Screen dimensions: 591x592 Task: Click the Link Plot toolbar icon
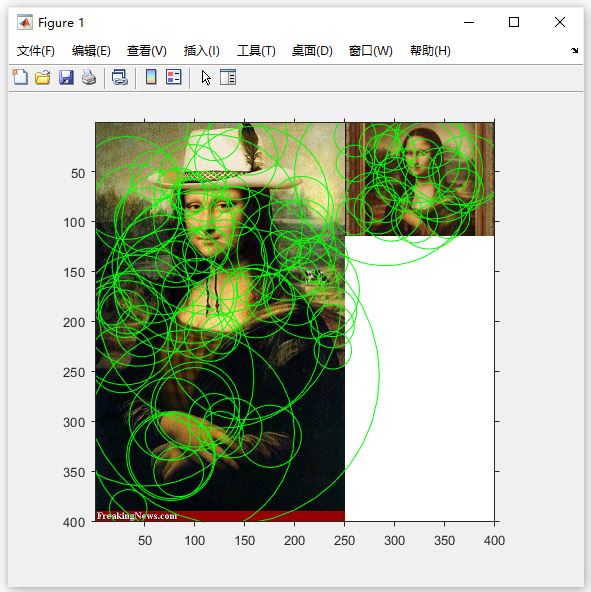pos(120,77)
